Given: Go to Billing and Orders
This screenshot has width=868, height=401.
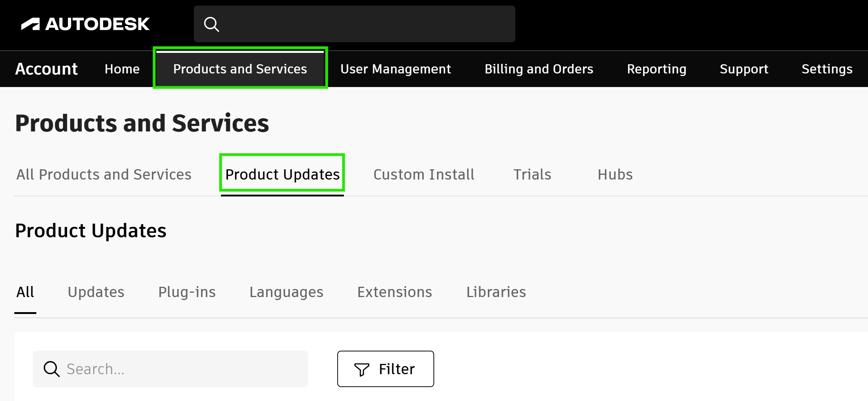Looking at the screenshot, I should [538, 69].
